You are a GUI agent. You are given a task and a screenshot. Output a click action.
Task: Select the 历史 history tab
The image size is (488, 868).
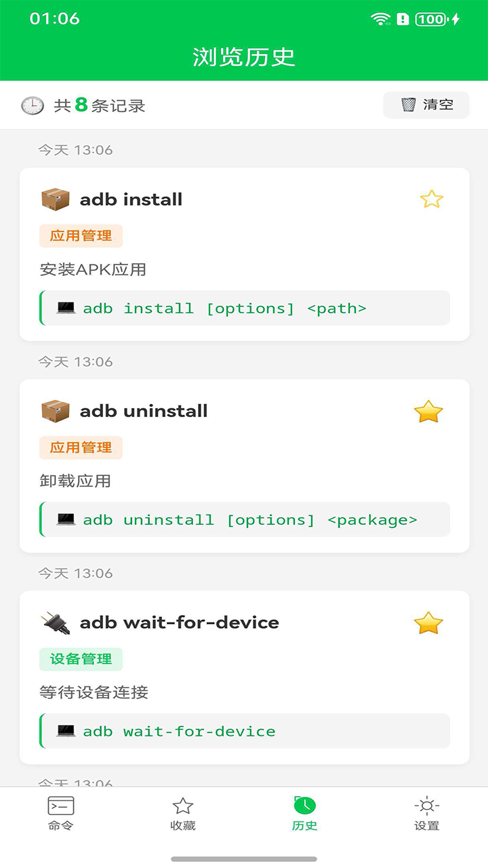click(x=305, y=813)
